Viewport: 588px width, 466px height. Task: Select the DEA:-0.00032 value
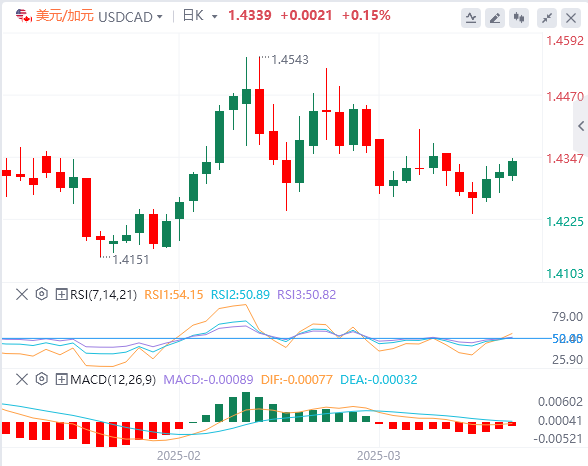[379, 380]
